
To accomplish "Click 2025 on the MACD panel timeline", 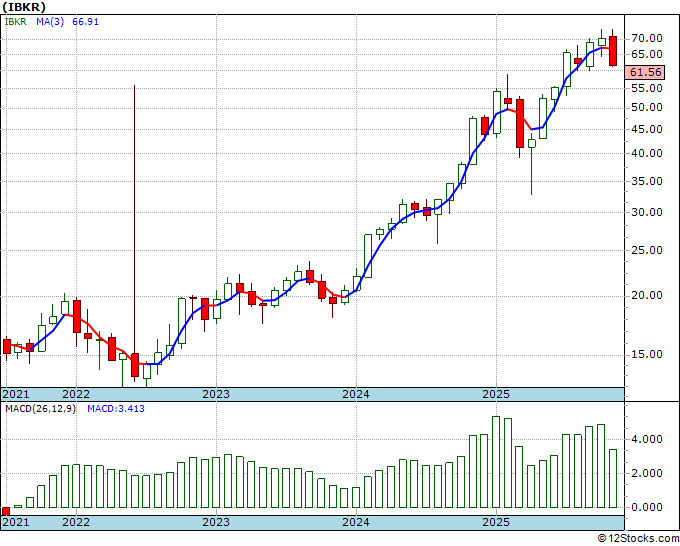I will pyautogui.click(x=496, y=522).
